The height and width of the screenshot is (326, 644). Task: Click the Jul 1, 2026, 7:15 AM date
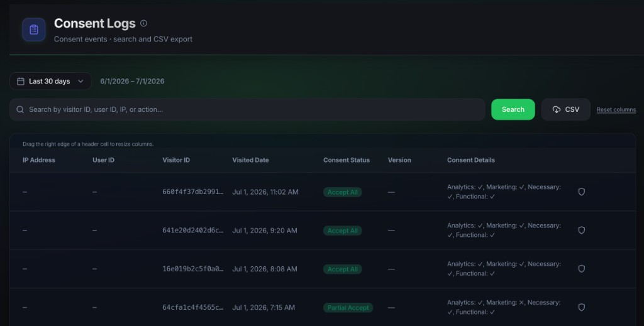click(x=264, y=308)
